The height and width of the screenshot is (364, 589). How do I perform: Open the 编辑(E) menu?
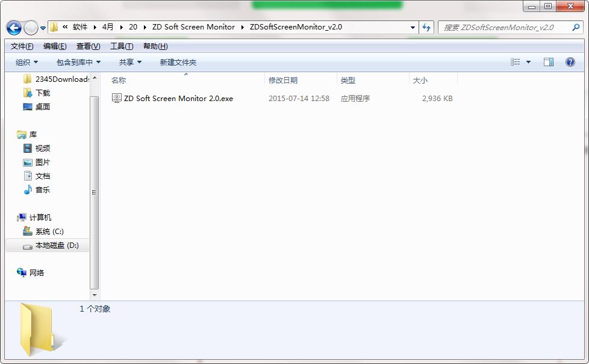[x=55, y=46]
